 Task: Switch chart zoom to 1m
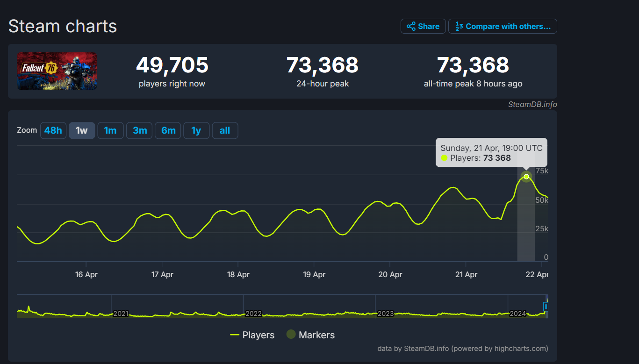tap(110, 130)
